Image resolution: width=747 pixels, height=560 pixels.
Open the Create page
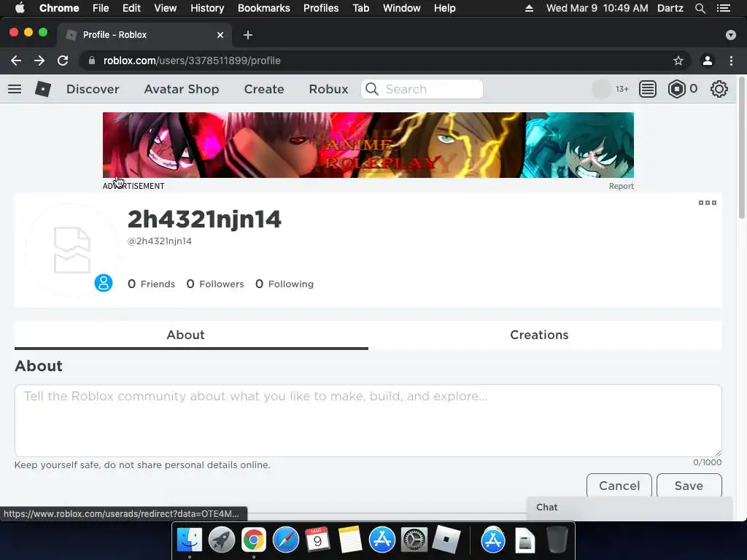click(264, 89)
